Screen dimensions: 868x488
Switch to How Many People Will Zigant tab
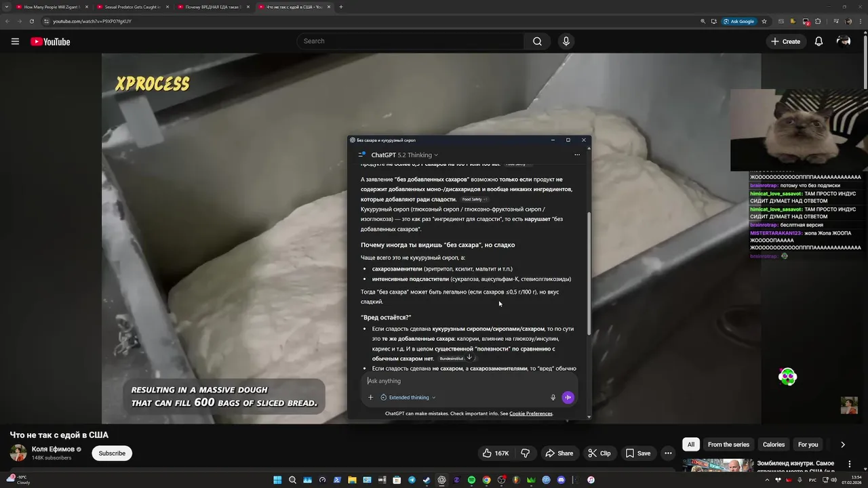click(x=52, y=7)
